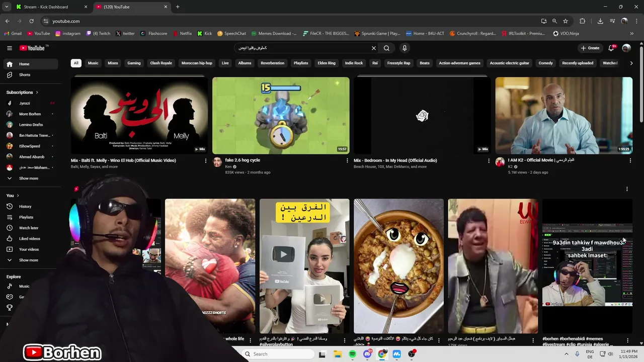Open the YouTube notifications bell

point(611,48)
